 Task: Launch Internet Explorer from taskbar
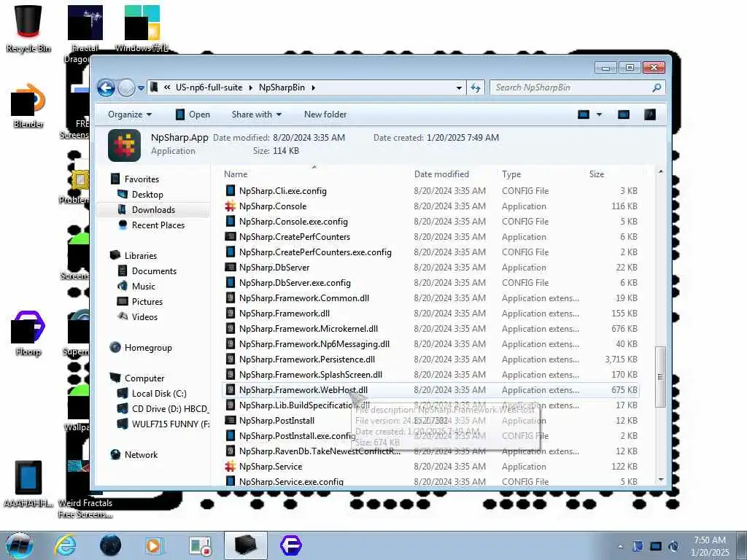pyautogui.click(x=65, y=545)
